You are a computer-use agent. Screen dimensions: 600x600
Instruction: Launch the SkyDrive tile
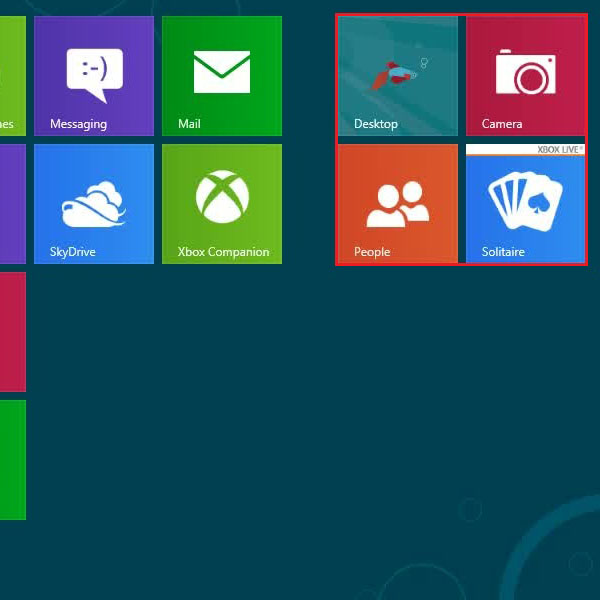(x=94, y=204)
